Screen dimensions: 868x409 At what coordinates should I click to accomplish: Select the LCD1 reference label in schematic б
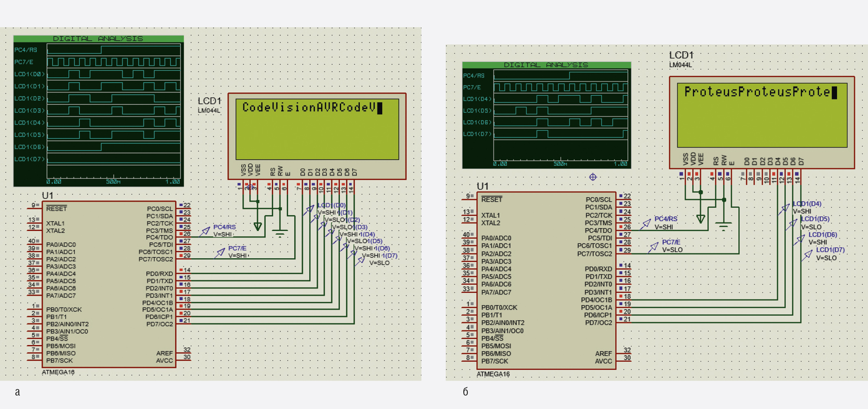pos(681,55)
